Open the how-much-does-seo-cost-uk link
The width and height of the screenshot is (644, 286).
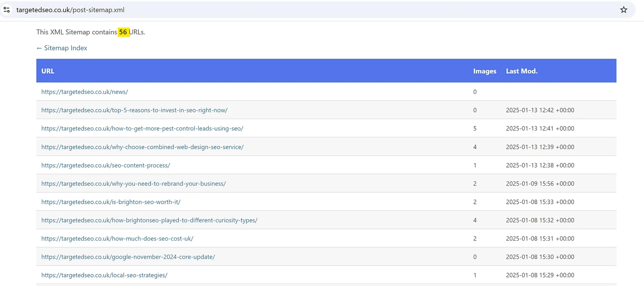[117, 238]
